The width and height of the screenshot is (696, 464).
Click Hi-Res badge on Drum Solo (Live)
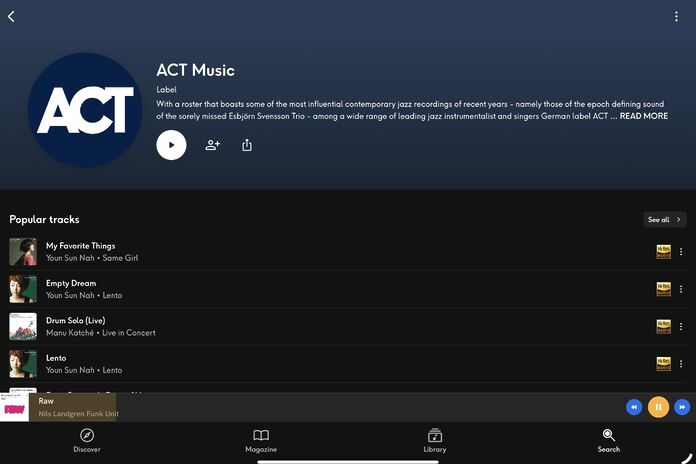point(664,326)
